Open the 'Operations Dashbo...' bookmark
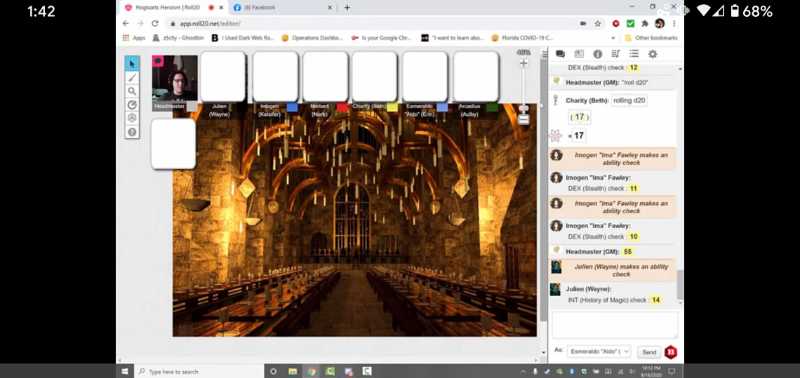 (312, 38)
